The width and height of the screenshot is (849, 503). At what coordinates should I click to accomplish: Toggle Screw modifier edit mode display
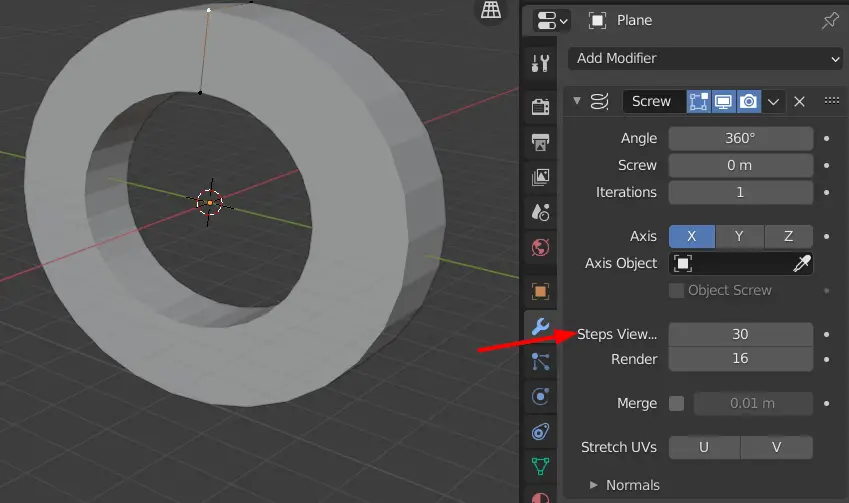698,101
